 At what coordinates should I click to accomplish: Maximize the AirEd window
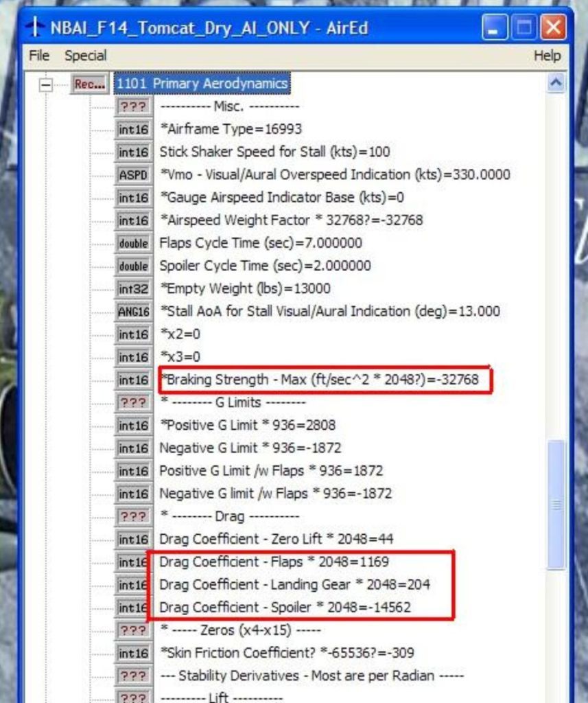click(x=524, y=28)
